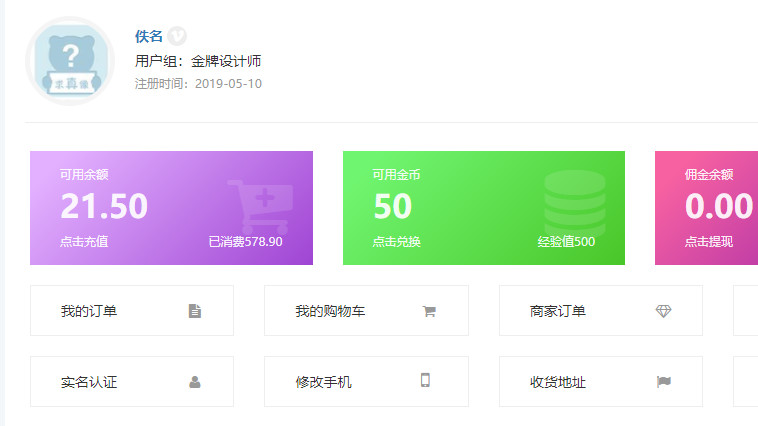Click 用户组：金牌设计师 text
The width and height of the screenshot is (758, 426).
(x=198, y=61)
